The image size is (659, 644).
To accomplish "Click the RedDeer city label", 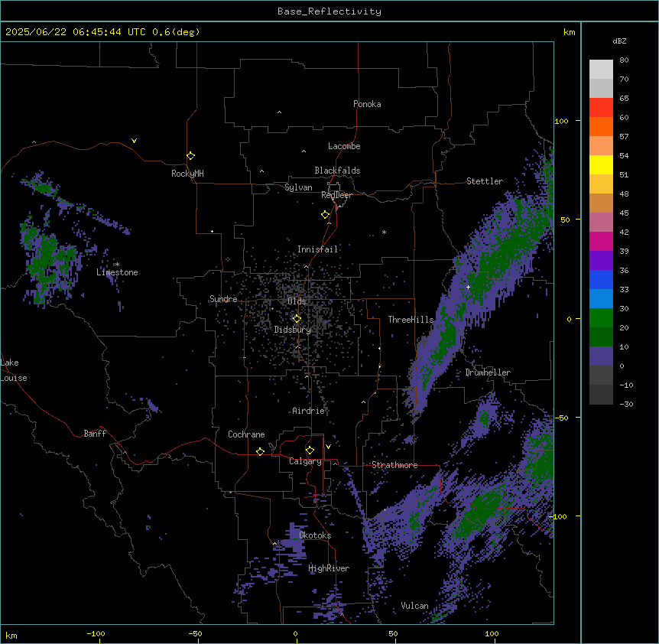I will 336,195.
